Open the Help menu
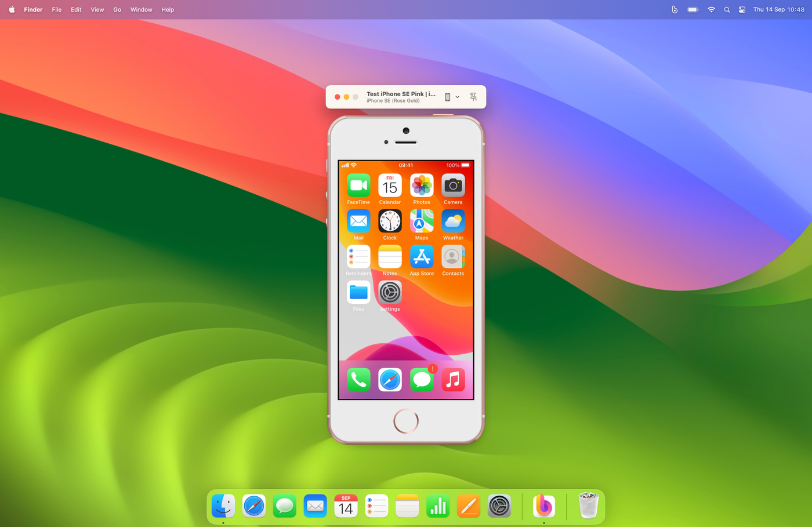 pos(168,9)
